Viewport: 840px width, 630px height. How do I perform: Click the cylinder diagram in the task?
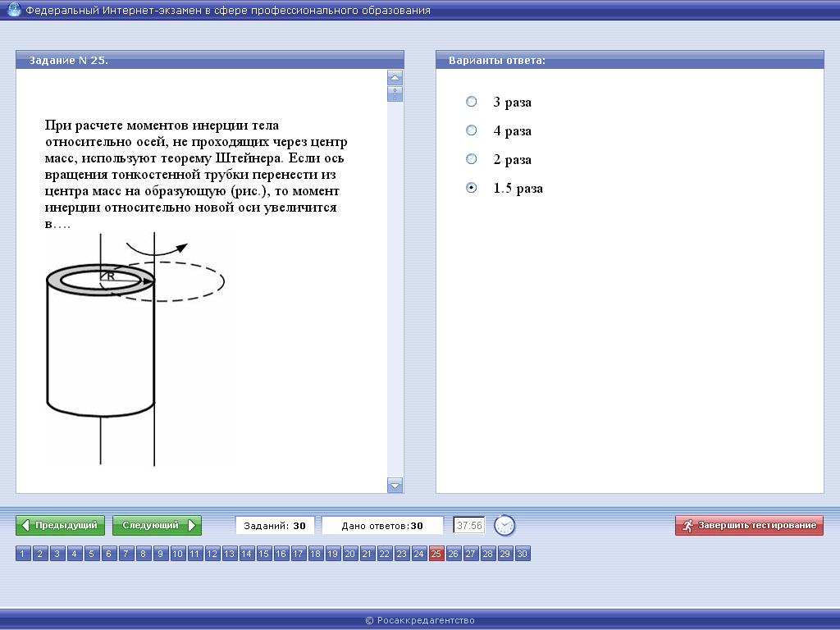135,348
